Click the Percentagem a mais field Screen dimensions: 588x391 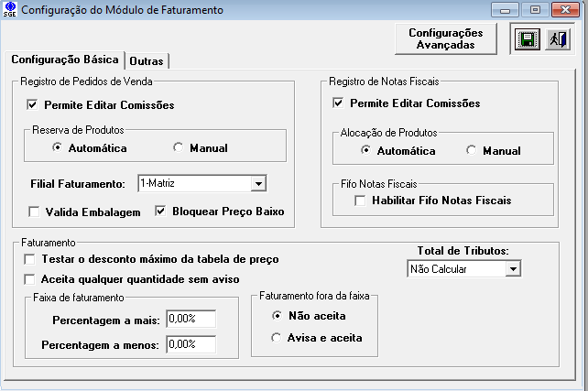coord(191,319)
